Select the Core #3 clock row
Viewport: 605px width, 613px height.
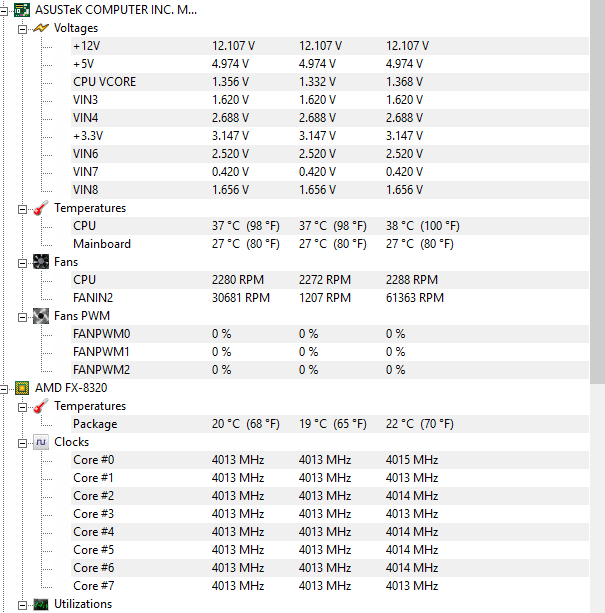click(x=329, y=514)
